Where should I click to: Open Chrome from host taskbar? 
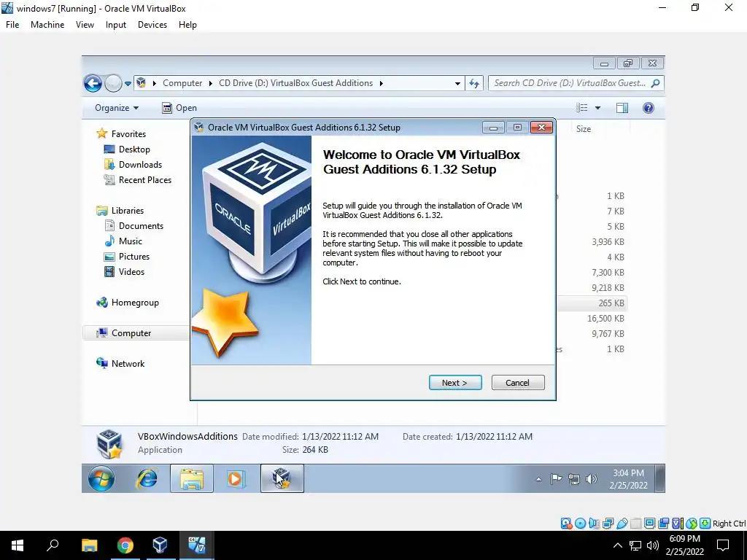tap(125, 545)
